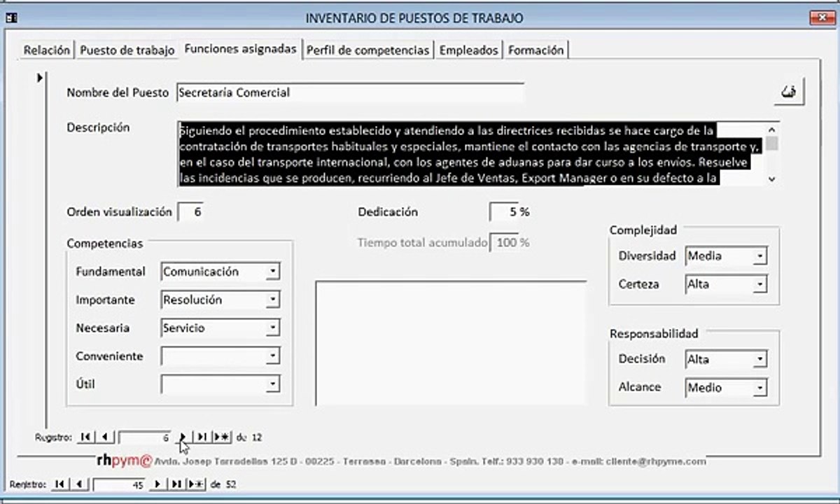Open the Necesaria competency dropdown

273,328
